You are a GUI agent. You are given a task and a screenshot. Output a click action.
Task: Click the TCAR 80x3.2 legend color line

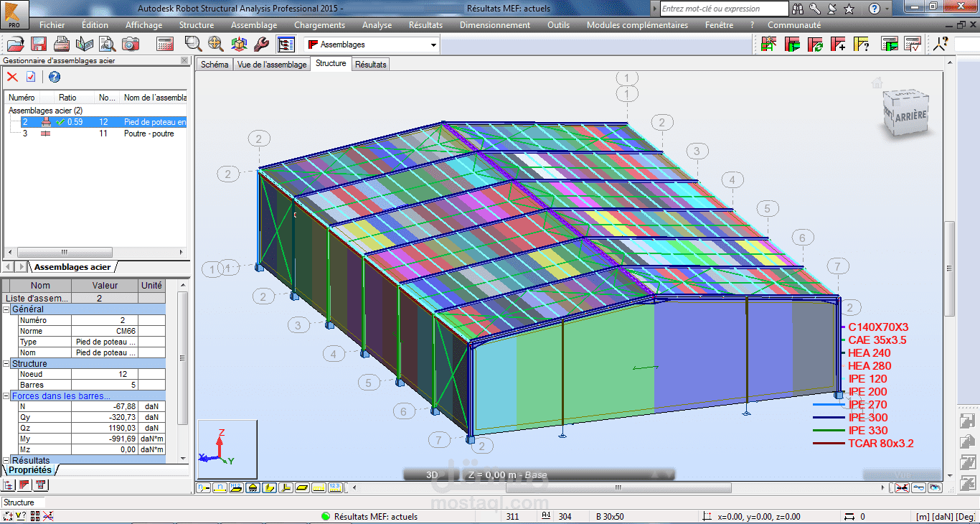tap(829, 444)
